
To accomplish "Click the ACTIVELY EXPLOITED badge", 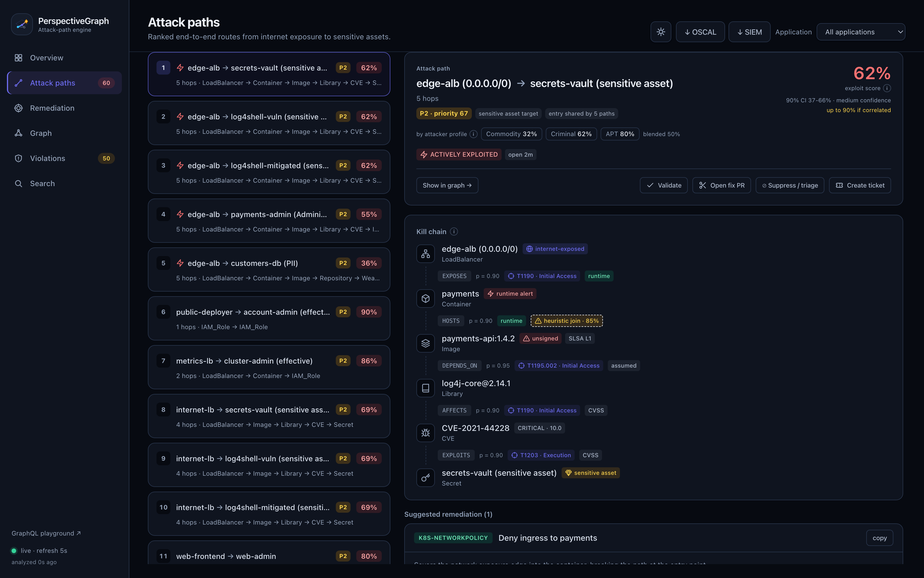I will (459, 154).
